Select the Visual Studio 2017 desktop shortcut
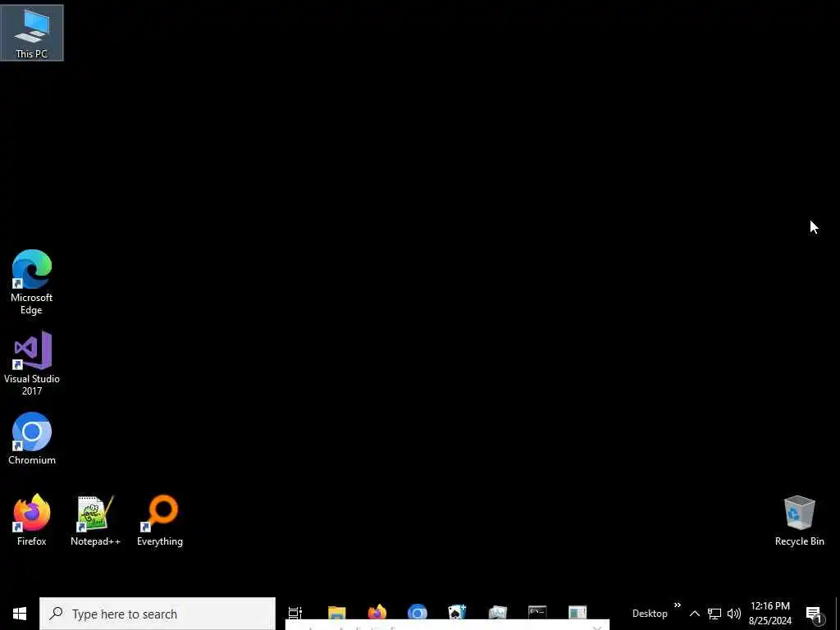Viewport: 840px width, 630px height. click(x=32, y=363)
